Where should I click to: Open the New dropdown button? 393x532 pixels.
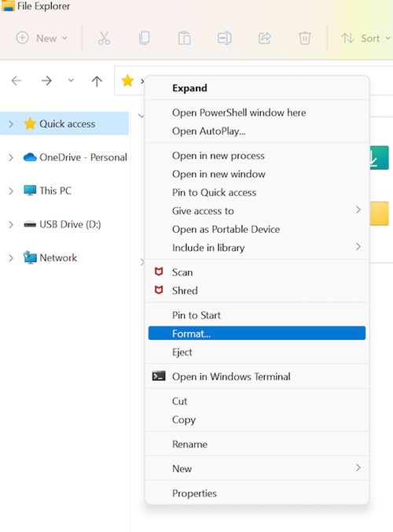pos(42,38)
